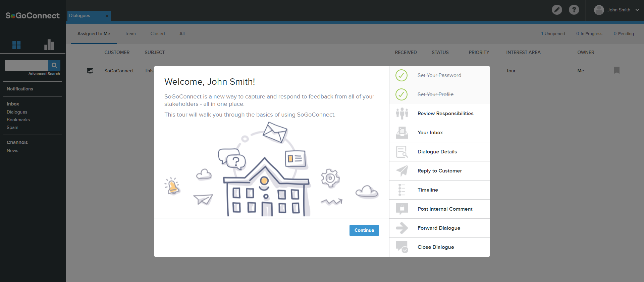Click the compose pencil icon in header
This screenshot has width=644, height=282.
557,10
